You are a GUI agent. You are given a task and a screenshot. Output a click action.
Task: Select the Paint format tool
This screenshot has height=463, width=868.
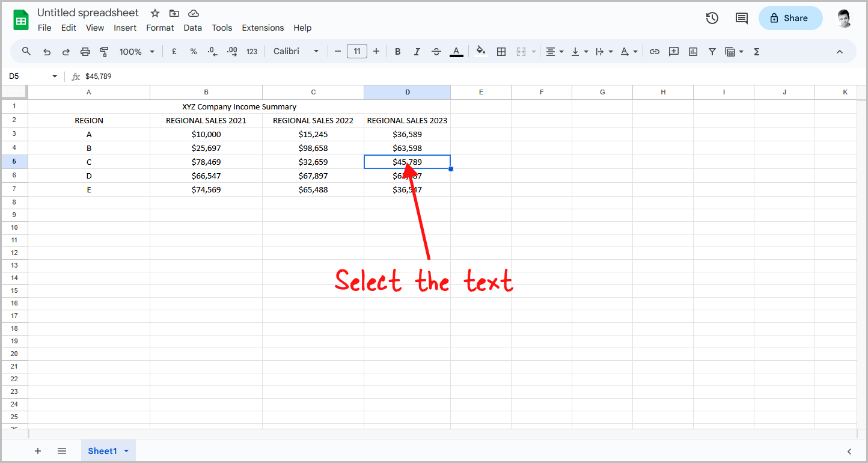coord(104,51)
